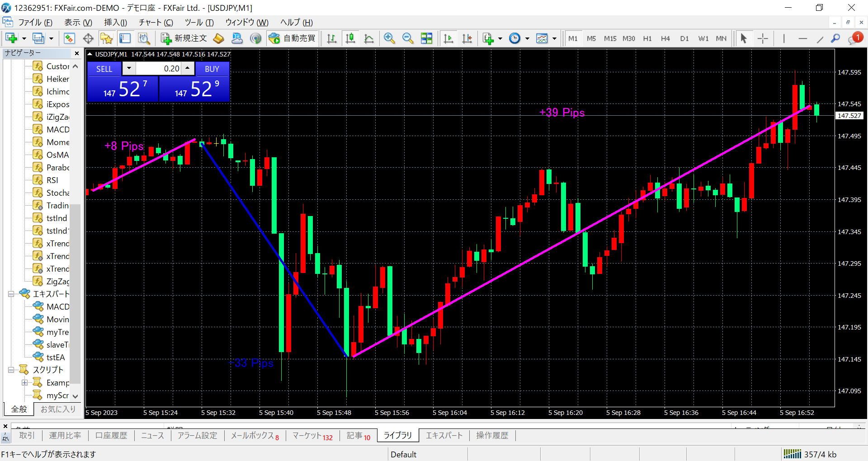Open the templates dropdown arrow
Viewport: 868px width, 461px height.
554,38
